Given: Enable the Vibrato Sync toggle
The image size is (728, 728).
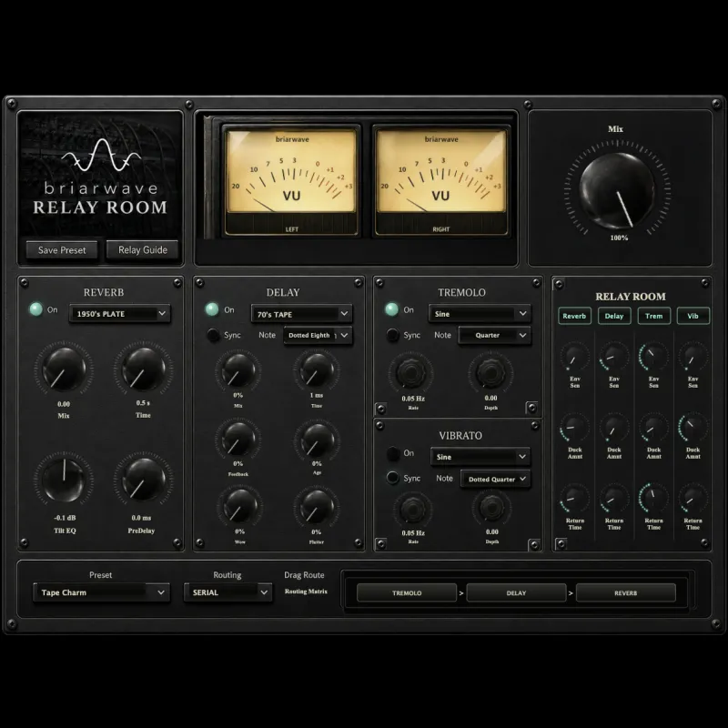Looking at the screenshot, I should coord(393,478).
